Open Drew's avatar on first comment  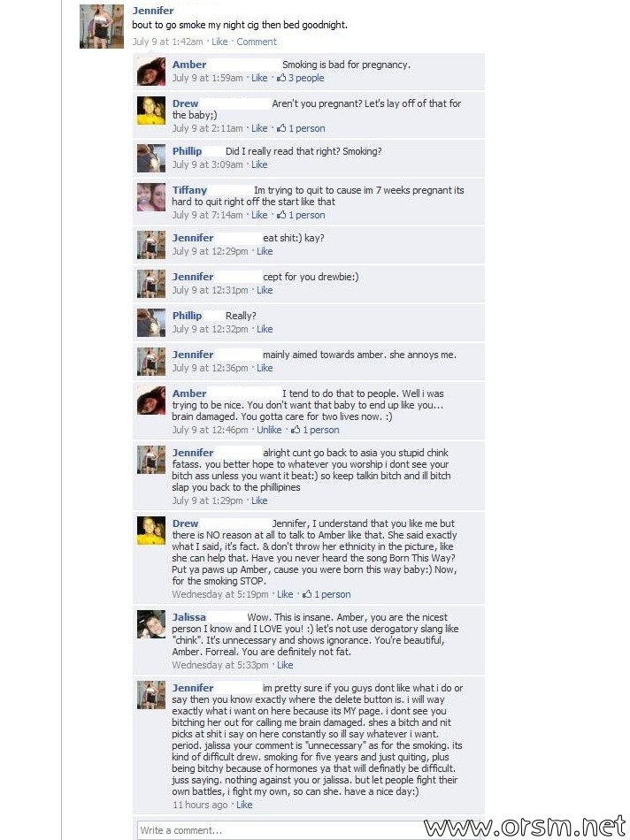[151, 111]
